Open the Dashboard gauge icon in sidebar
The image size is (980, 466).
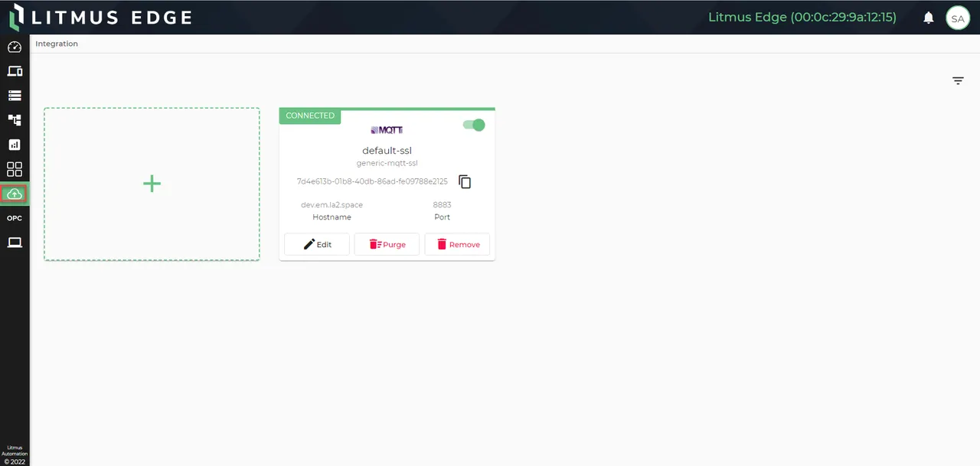pyautogui.click(x=15, y=47)
